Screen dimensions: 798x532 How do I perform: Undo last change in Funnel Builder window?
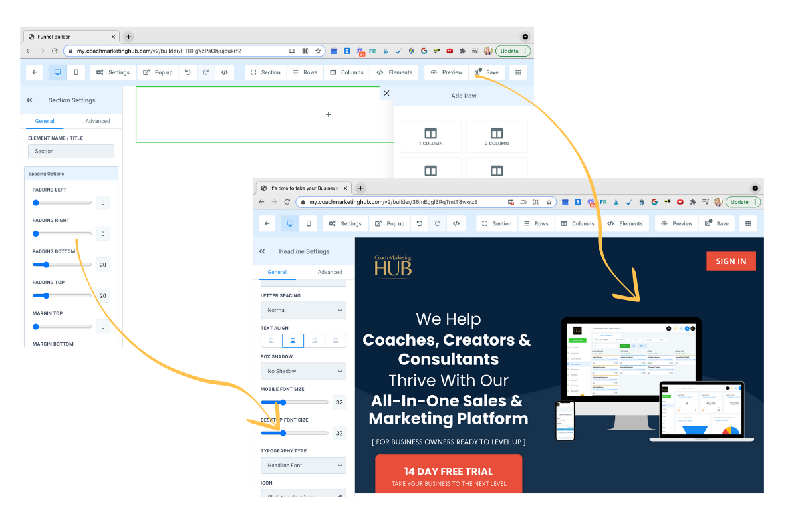coord(188,72)
